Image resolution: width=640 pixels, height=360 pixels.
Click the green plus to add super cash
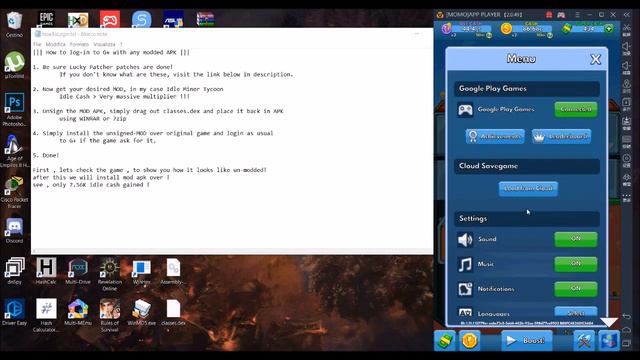tap(609, 29)
